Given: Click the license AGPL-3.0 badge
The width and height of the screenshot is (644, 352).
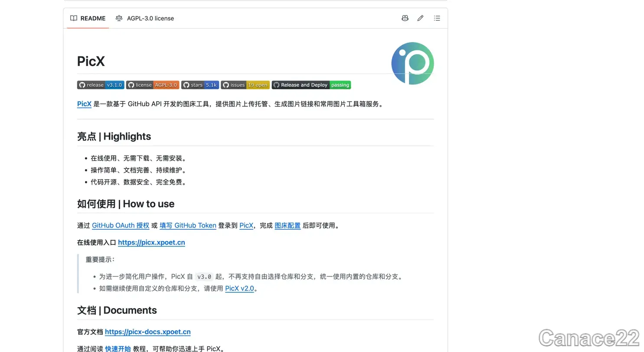Looking at the screenshot, I should [153, 85].
